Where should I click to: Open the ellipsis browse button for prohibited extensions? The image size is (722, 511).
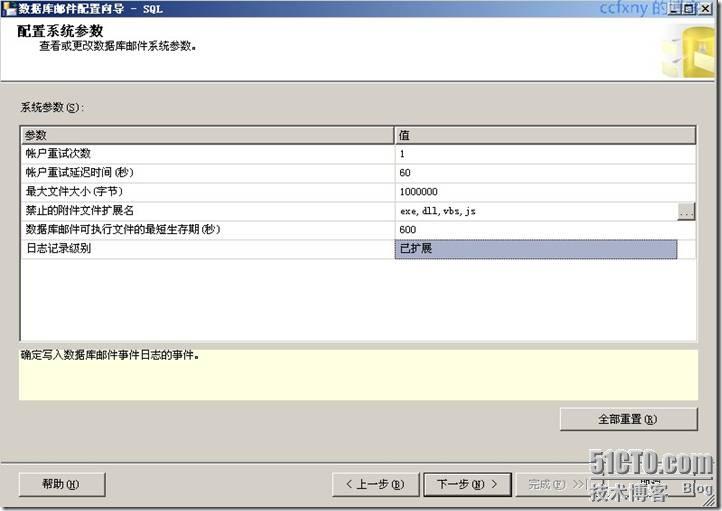pos(686,211)
